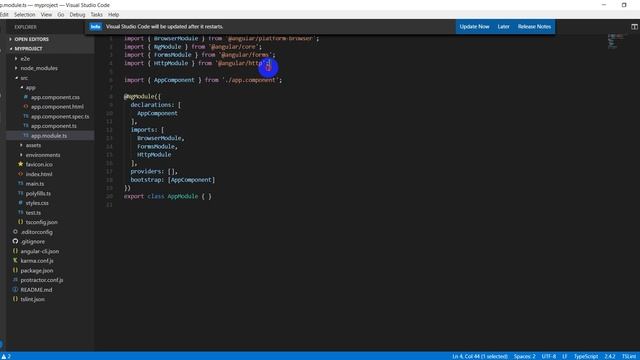Click the star icon beside favicon.ico
640x360 pixels.
pyautogui.click(x=20, y=164)
